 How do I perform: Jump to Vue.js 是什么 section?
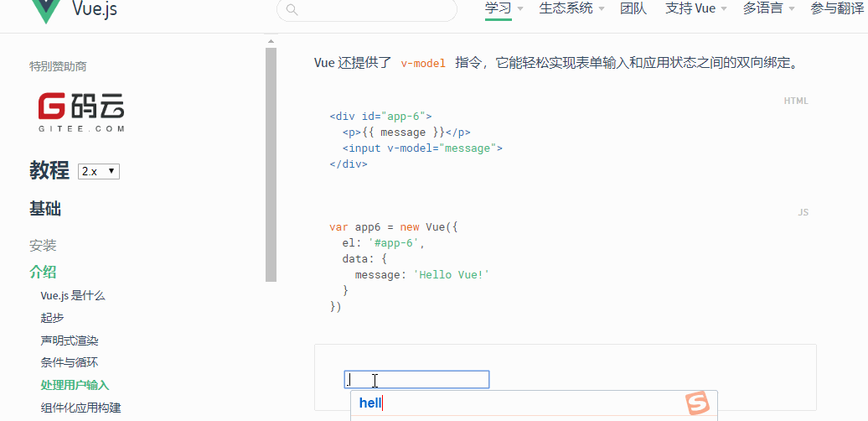[73, 295]
